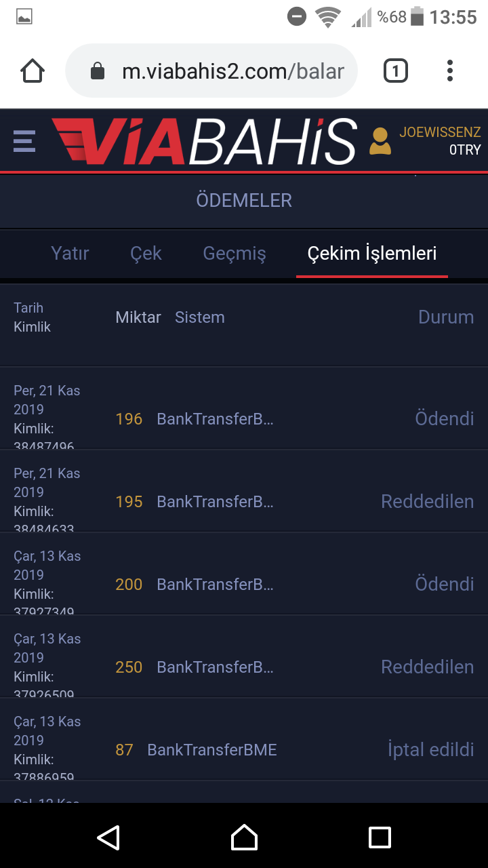Tap the JOEWISSENZ username

coord(440,132)
